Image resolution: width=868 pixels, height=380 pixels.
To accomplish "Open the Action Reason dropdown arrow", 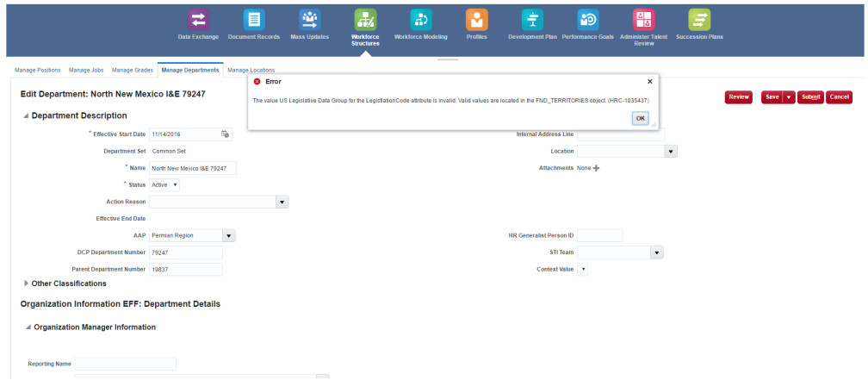I will (282, 202).
